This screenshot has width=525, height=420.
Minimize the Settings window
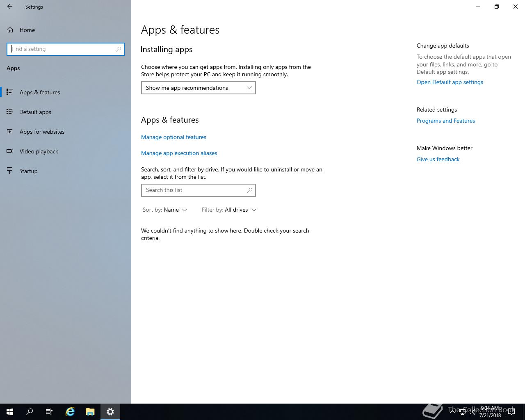[478, 7]
